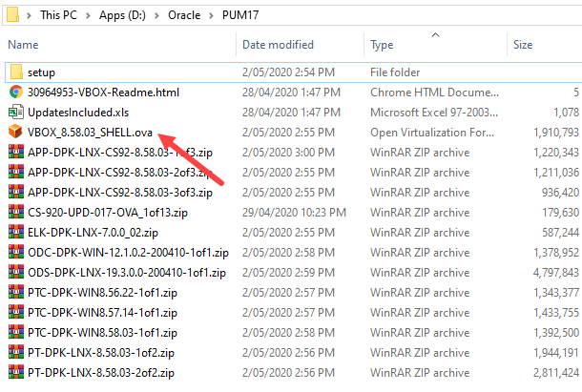The width and height of the screenshot is (582, 392).
Task: Expand the chevron before This PC
Action: (29, 15)
